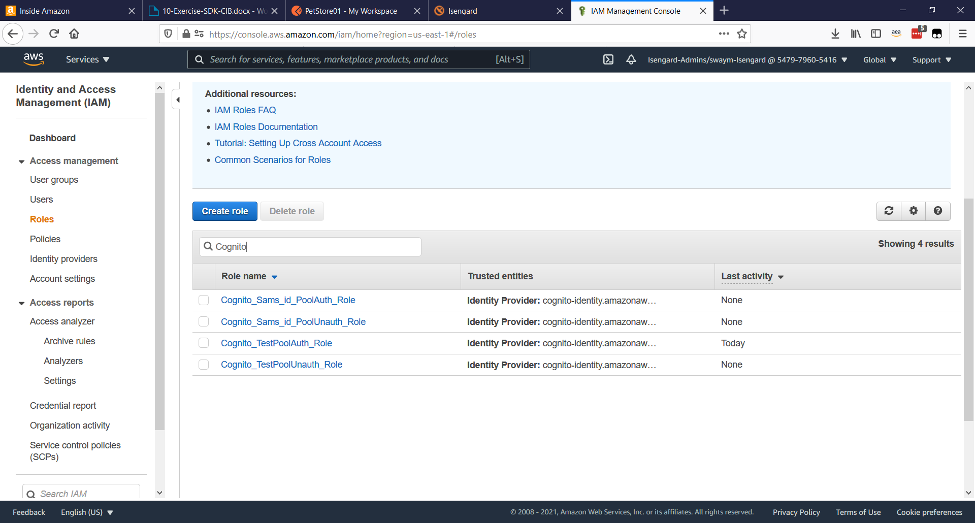The image size is (977, 525).
Task: Select Cognito_TestPoolUnauth_Role checkbox
Action: click(204, 365)
